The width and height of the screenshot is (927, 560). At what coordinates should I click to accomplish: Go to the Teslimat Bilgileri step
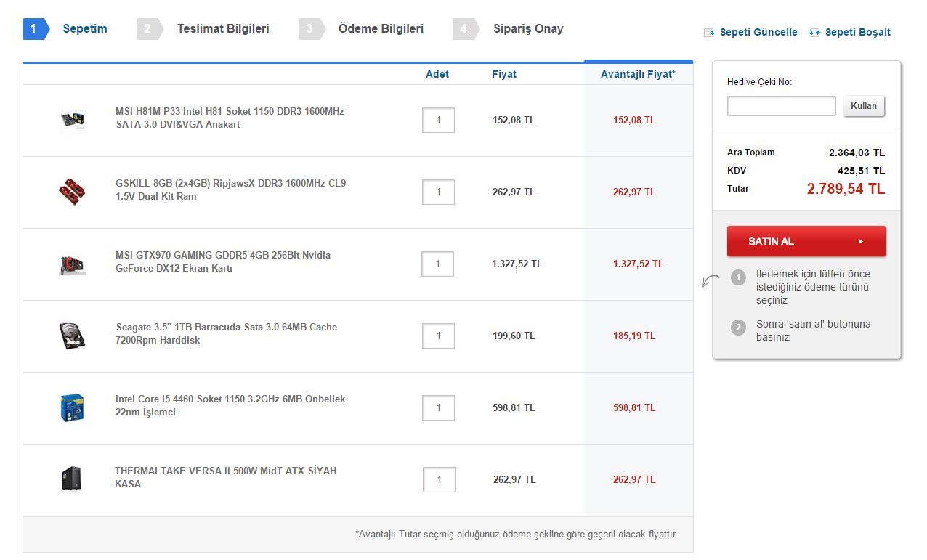[x=222, y=29]
